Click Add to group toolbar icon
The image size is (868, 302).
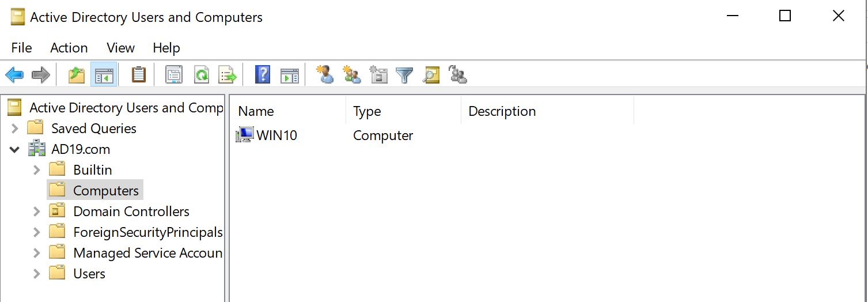[x=458, y=75]
